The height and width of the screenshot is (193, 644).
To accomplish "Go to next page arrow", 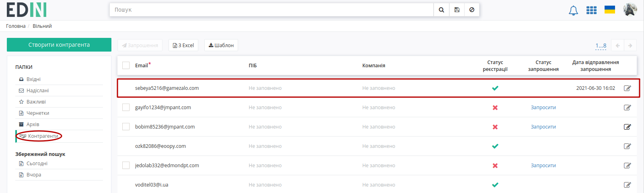I will click(x=630, y=46).
